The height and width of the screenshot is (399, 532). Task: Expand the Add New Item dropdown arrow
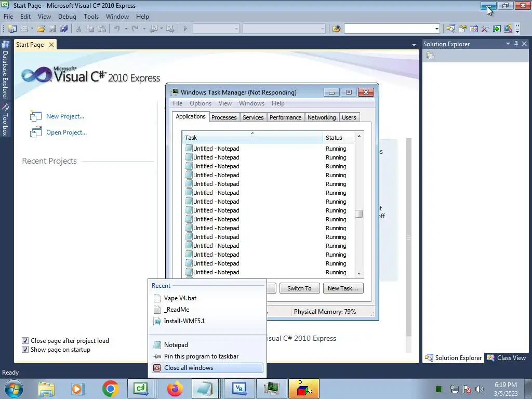[32, 29]
